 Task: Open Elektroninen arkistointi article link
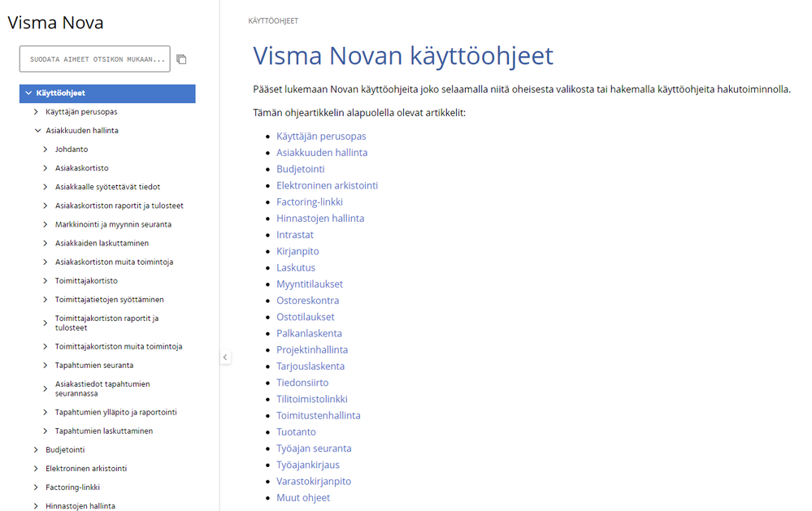327,185
